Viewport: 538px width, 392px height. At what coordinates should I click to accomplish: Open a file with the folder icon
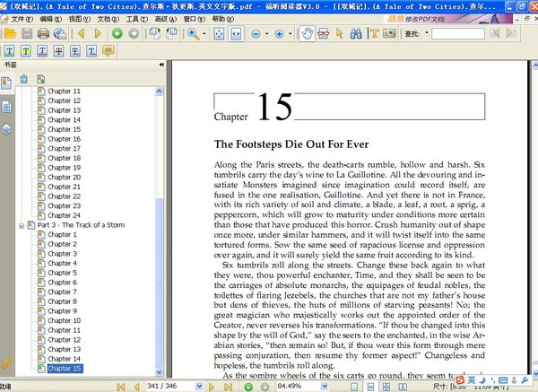point(10,34)
